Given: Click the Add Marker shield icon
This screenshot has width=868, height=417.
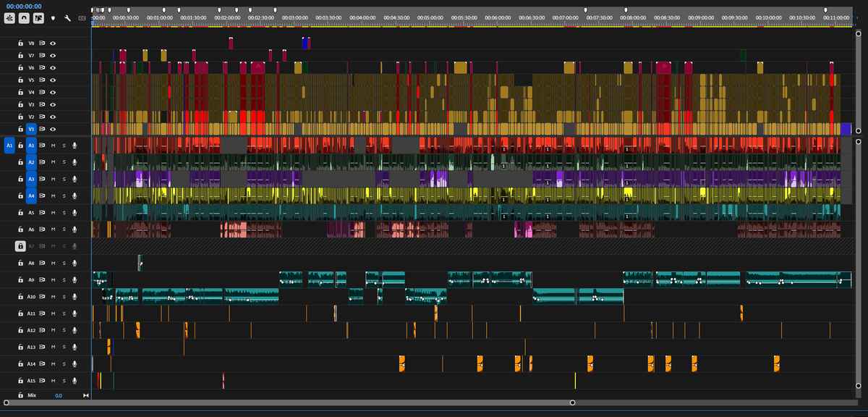Looking at the screenshot, I should (x=53, y=17).
